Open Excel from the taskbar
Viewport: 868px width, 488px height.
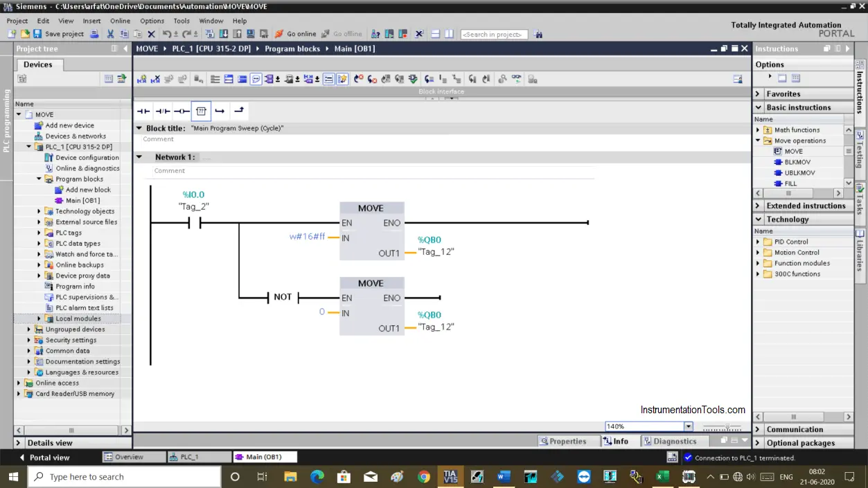click(x=662, y=476)
